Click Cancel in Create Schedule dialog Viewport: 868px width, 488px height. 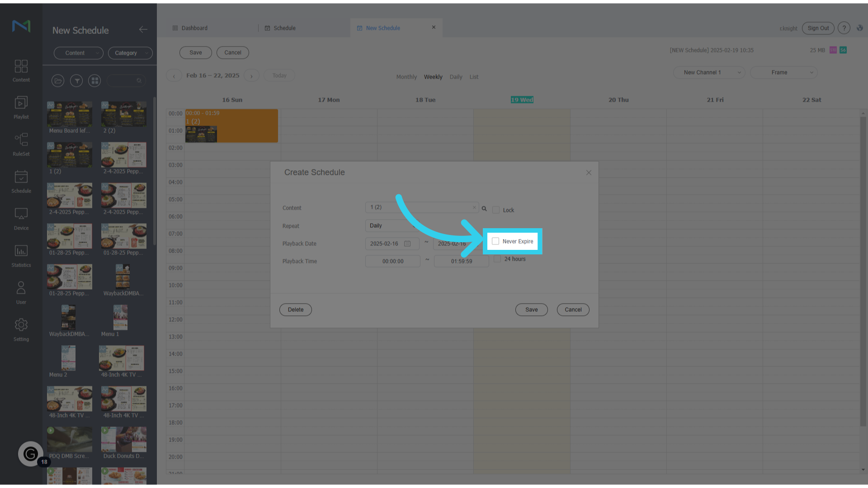coord(573,310)
